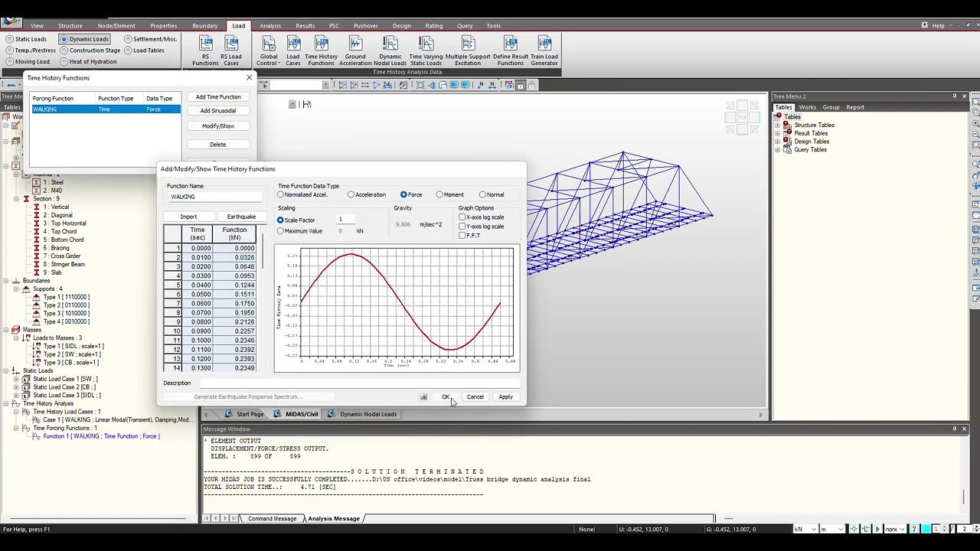Open RS Functions in the ribbon
Viewport: 980px width, 551px height.
(x=205, y=51)
